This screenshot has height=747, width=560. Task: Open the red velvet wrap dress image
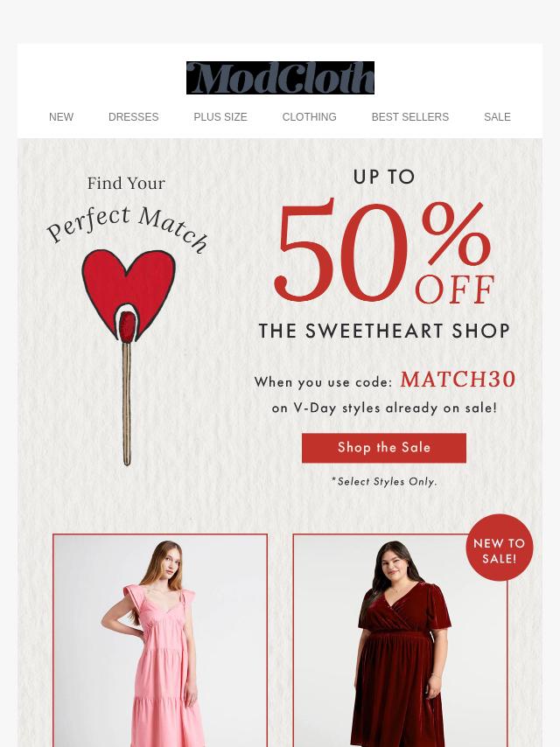(401, 640)
